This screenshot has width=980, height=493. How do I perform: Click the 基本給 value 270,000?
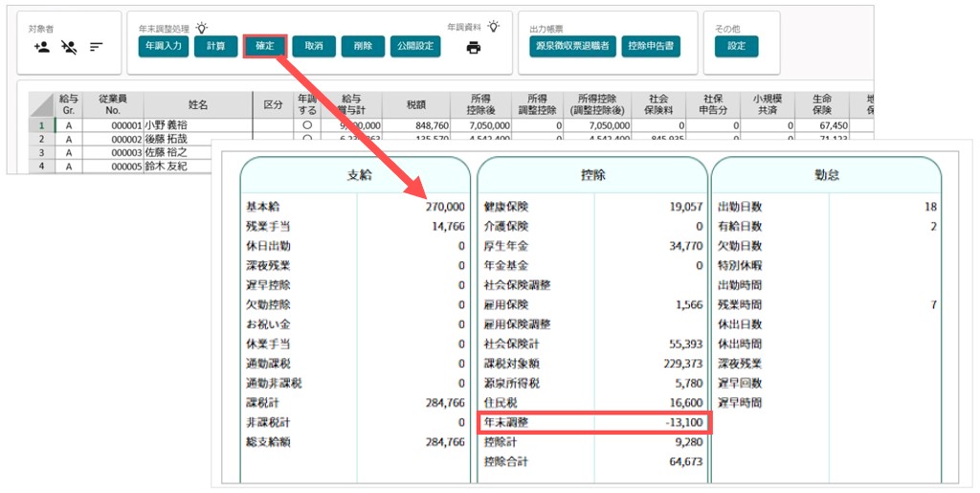445,207
